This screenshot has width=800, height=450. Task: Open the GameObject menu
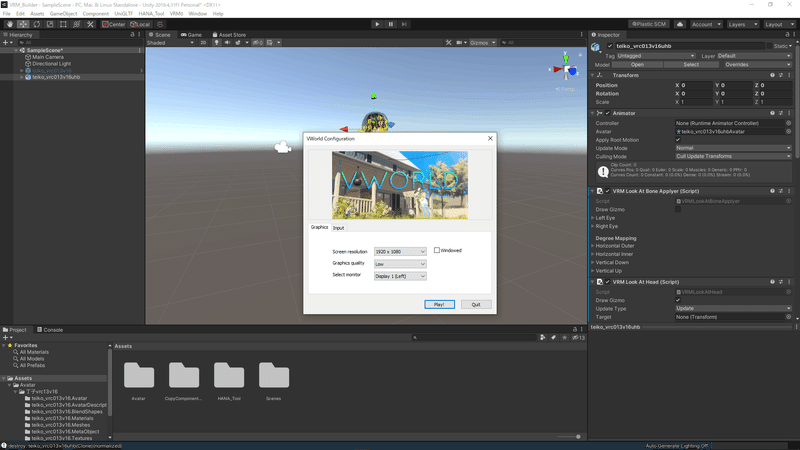point(63,14)
